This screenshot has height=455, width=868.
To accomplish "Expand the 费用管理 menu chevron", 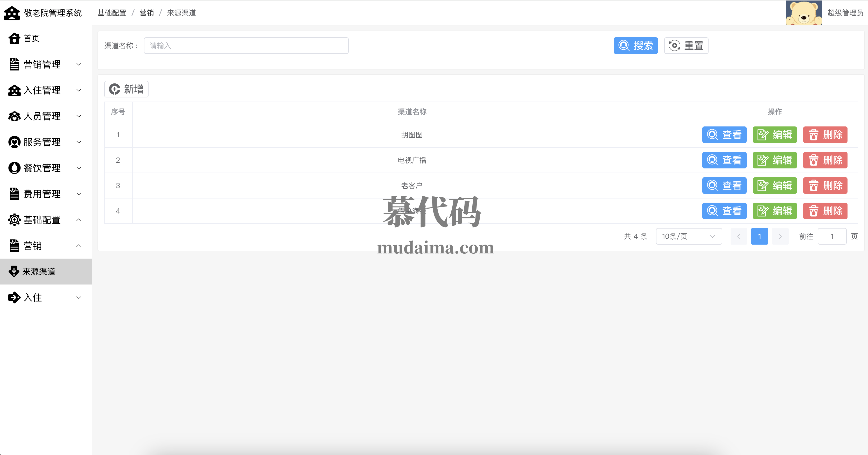I will click(x=79, y=194).
